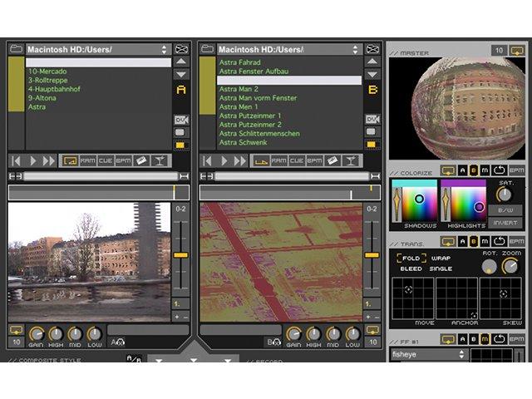This screenshot has width=532, height=399.
Task: Assign Colorize effect to channel A
Action: (462, 170)
